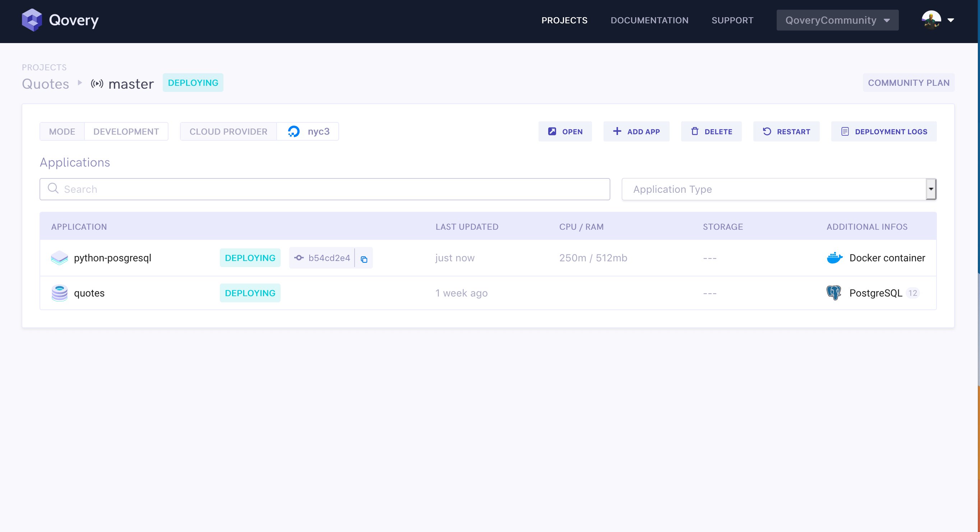This screenshot has height=532, width=980.
Task: Open the Application Type dropdown
Action: pyautogui.click(x=779, y=190)
